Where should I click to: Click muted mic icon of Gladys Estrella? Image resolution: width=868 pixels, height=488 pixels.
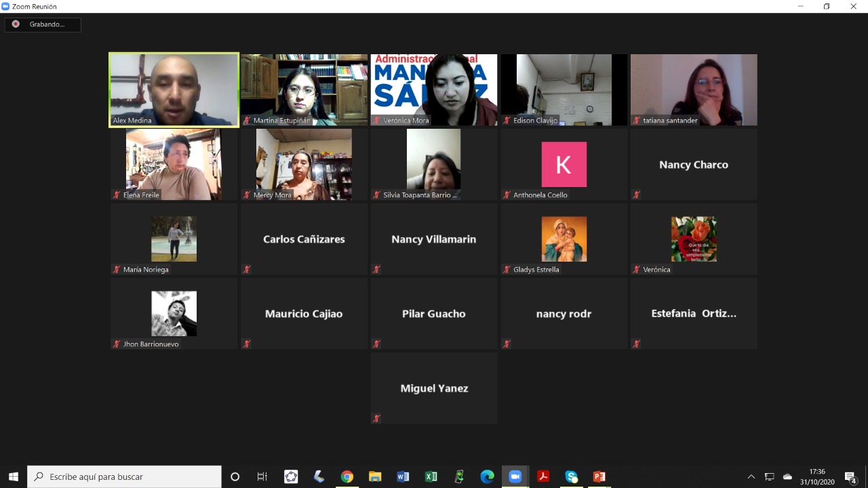coord(507,270)
